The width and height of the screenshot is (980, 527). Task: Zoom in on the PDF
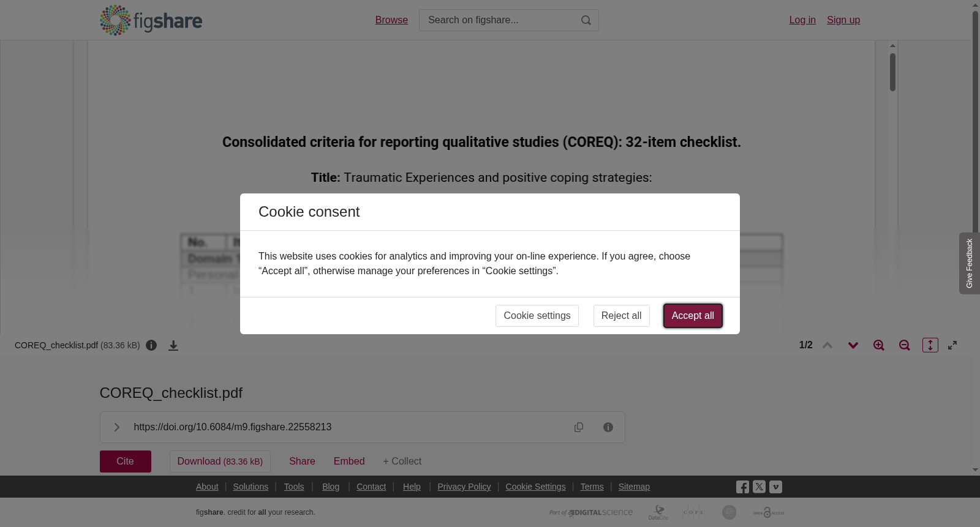879,345
